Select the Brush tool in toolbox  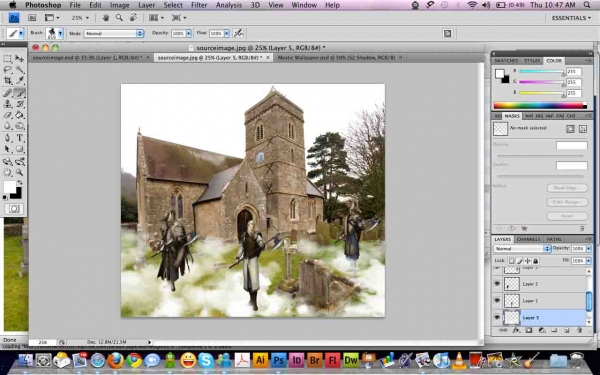tap(20, 93)
